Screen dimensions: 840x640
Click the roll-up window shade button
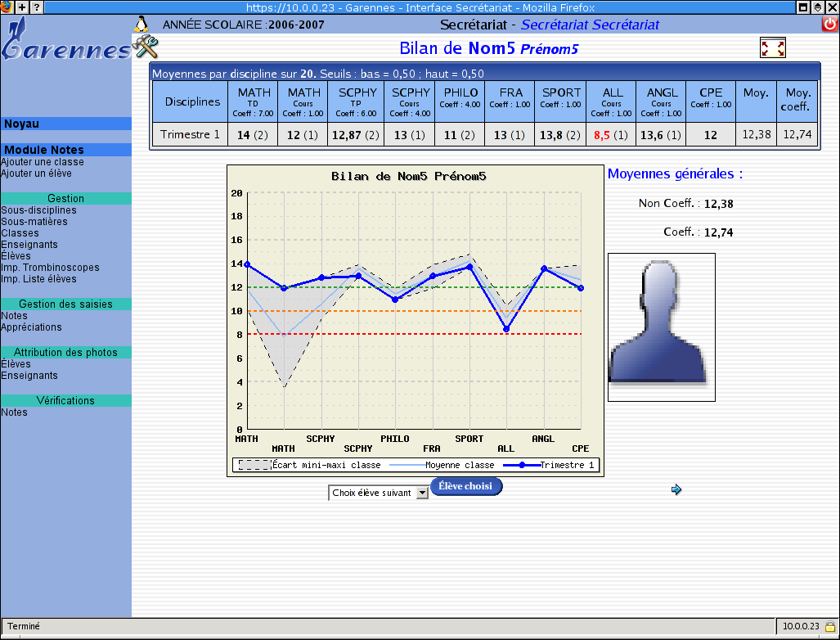coord(818,7)
